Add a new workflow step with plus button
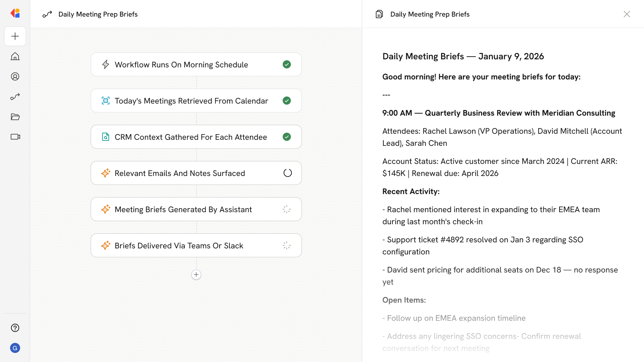This screenshot has width=644, height=362. pyautogui.click(x=196, y=274)
